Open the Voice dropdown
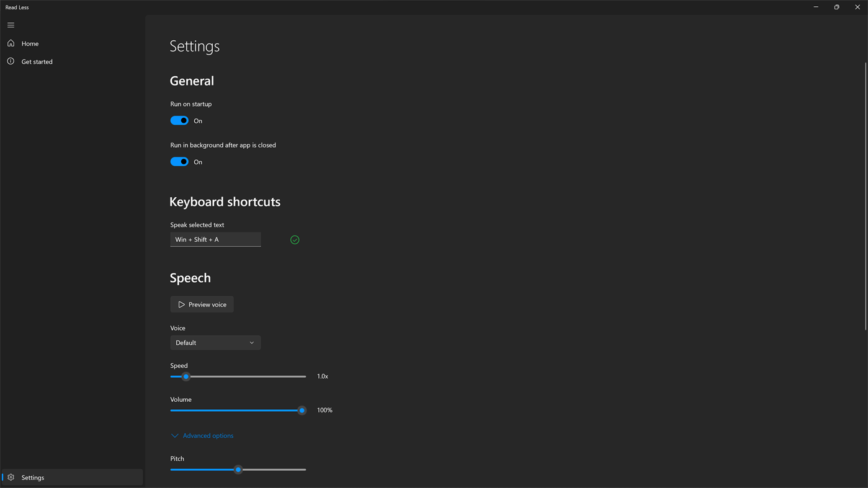This screenshot has height=488, width=868. coord(215,342)
